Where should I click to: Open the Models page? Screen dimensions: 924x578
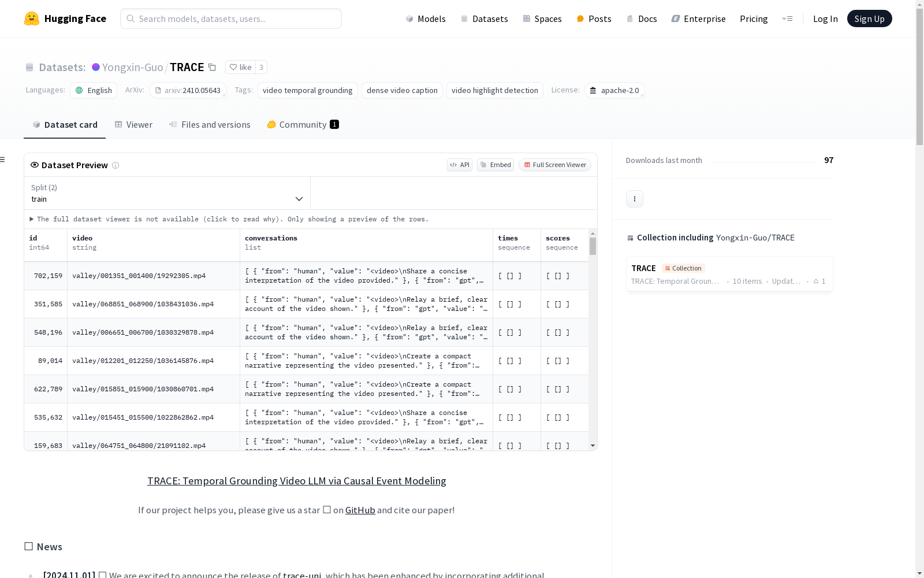point(426,18)
